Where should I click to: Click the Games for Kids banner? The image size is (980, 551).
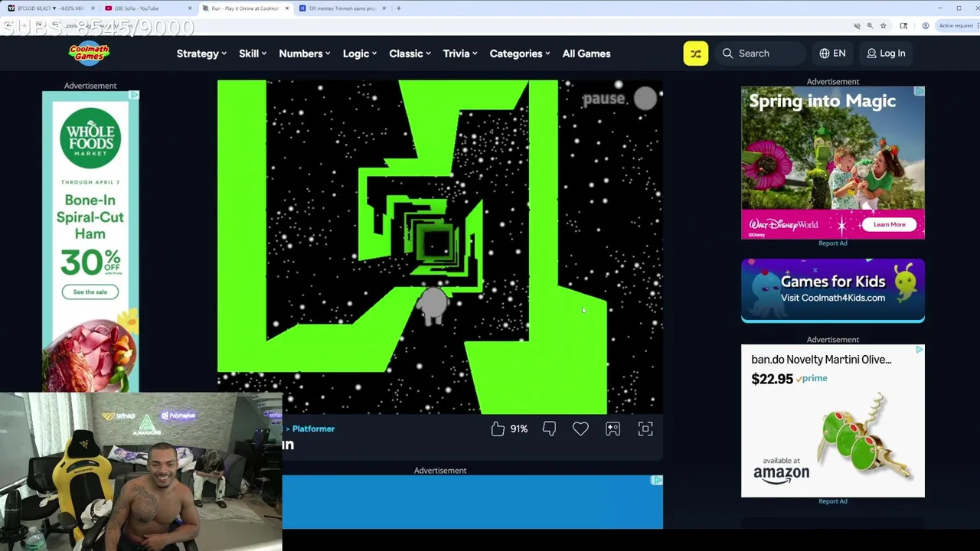[x=833, y=290]
